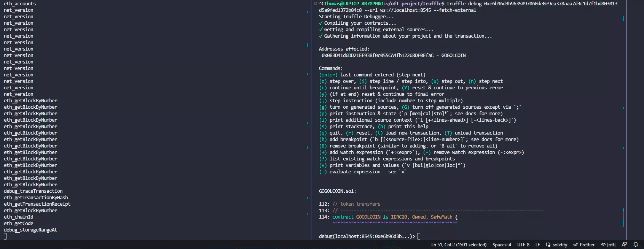Select the UTF-8 encoding indicator

point(523,245)
